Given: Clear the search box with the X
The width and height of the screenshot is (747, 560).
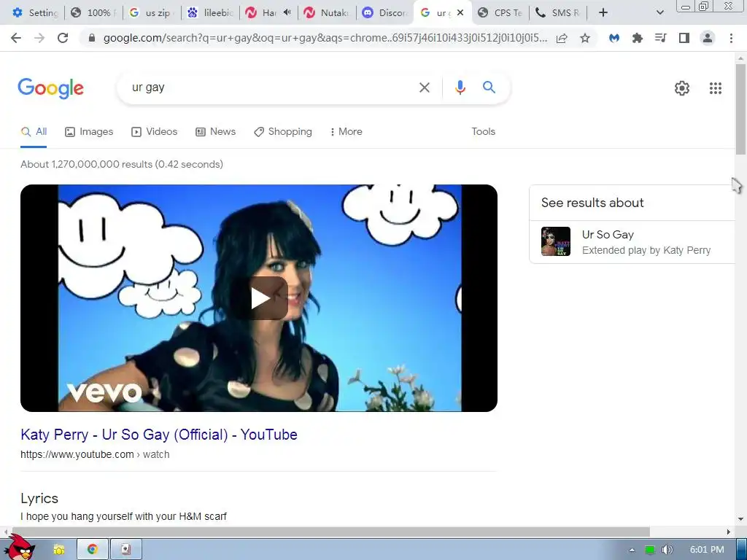Looking at the screenshot, I should [424, 87].
